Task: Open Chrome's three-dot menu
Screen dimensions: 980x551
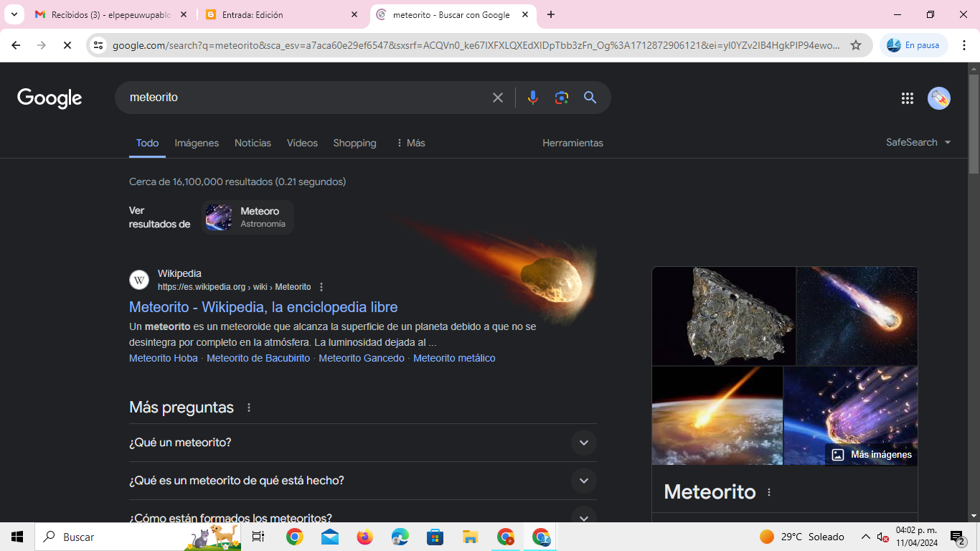Action: tap(964, 45)
